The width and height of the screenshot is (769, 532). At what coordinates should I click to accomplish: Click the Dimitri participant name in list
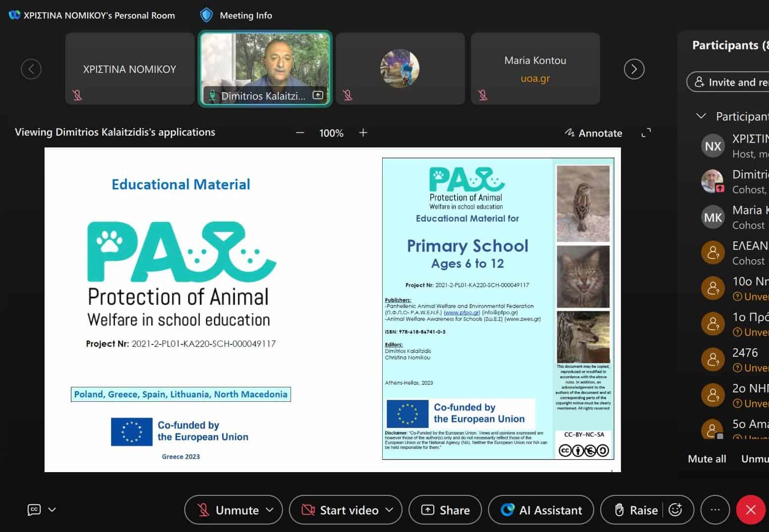(x=751, y=174)
